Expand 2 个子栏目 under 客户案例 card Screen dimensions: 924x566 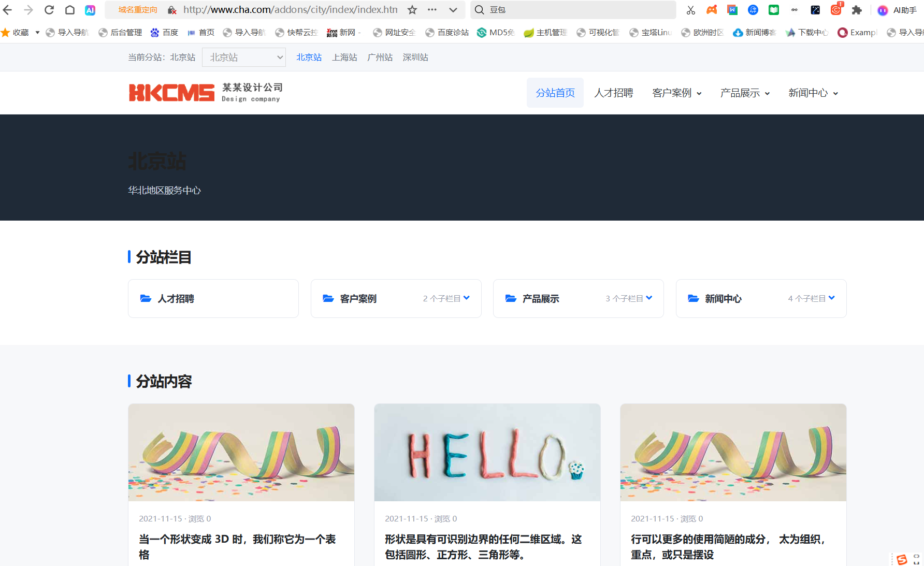point(446,299)
